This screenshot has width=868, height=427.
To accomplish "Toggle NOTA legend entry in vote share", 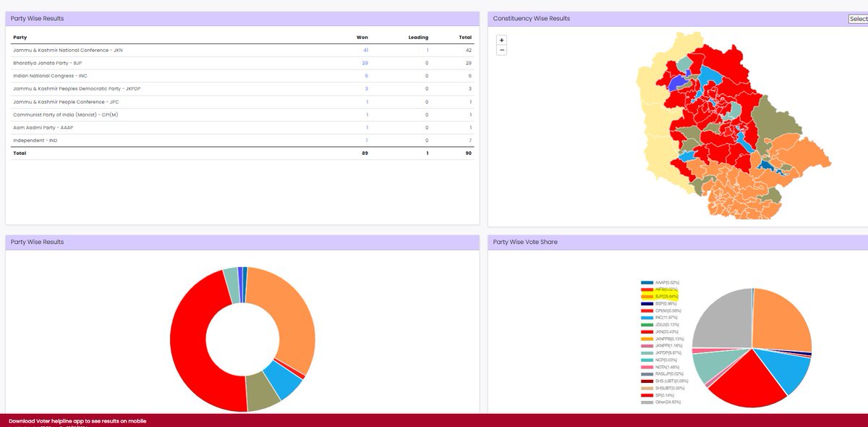I will click(x=660, y=367).
